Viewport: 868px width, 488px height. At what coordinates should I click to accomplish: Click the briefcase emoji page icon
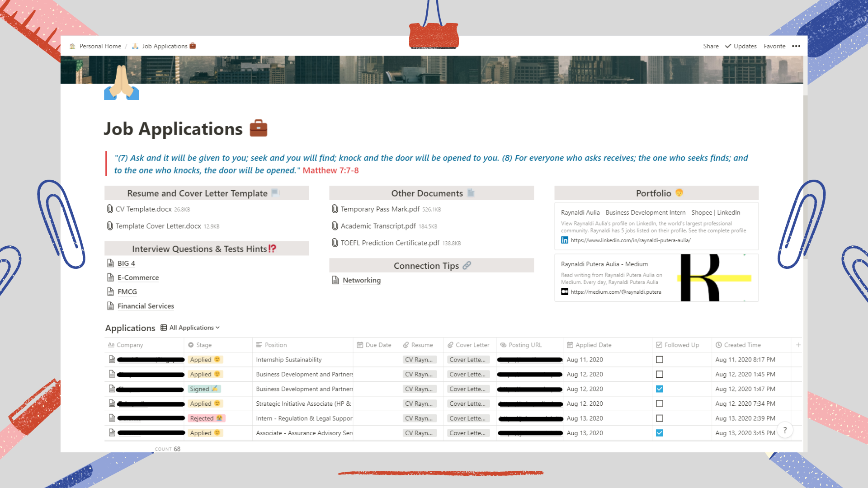click(x=258, y=128)
